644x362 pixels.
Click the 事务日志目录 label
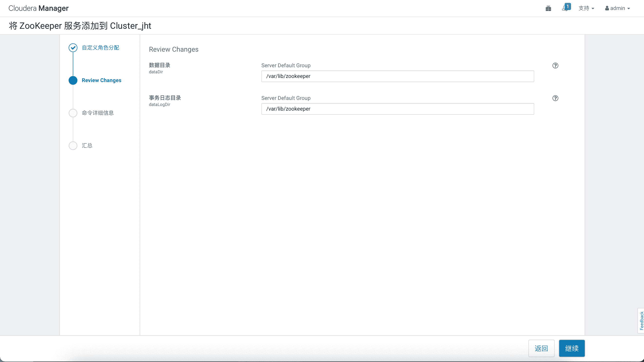pyautogui.click(x=165, y=98)
